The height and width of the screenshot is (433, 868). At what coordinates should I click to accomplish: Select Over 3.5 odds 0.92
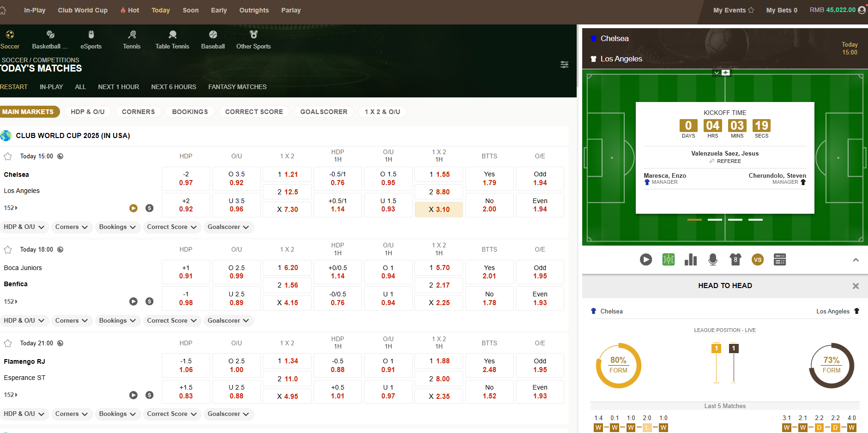236,179
